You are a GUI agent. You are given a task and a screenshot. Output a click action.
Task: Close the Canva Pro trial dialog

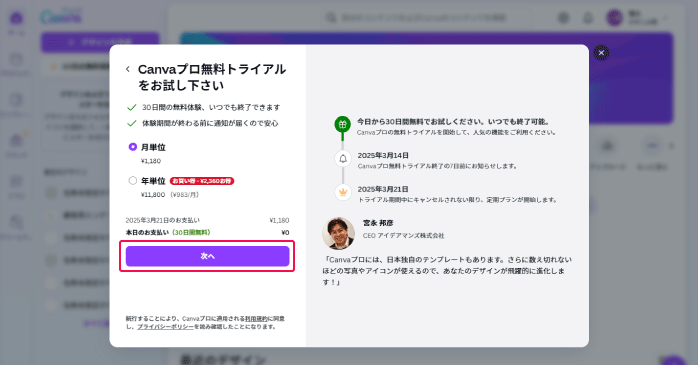pos(601,53)
